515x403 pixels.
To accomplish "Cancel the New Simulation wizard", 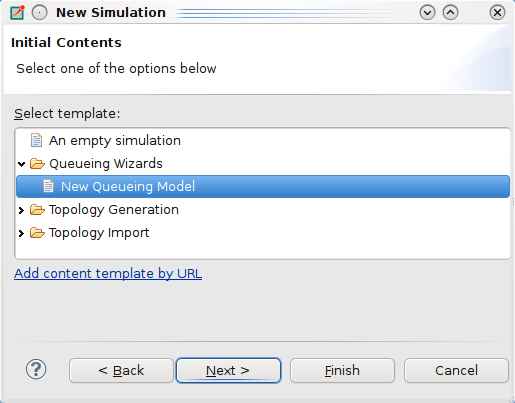I will click(x=456, y=370).
